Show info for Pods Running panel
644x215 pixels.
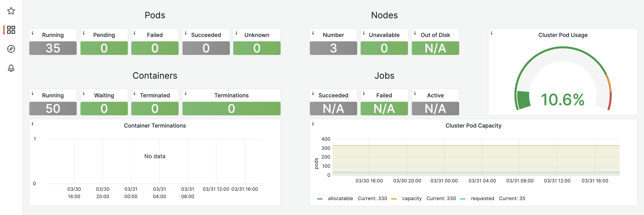click(33, 33)
